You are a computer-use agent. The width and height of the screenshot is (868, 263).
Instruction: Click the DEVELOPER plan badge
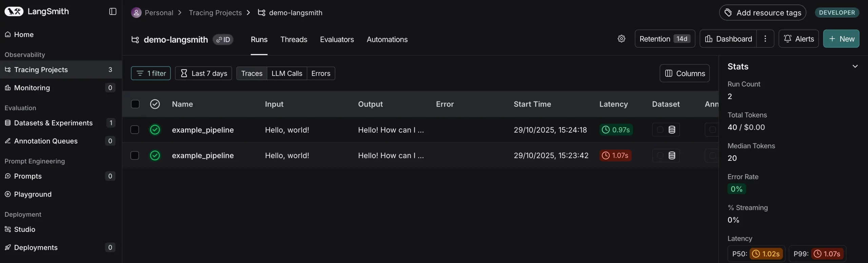coord(837,13)
